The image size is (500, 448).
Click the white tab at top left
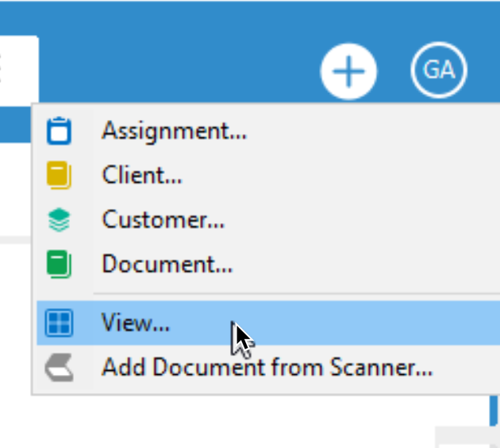click(x=19, y=68)
